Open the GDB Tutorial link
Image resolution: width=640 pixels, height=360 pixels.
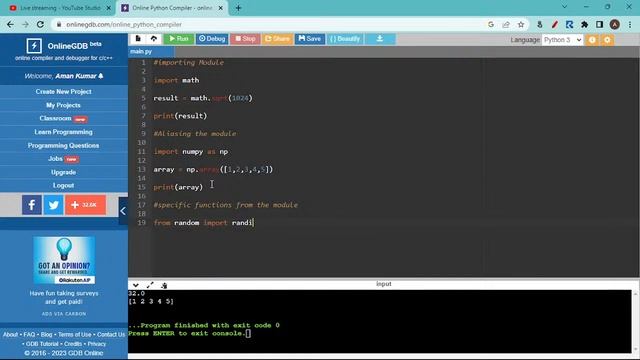[42, 344]
